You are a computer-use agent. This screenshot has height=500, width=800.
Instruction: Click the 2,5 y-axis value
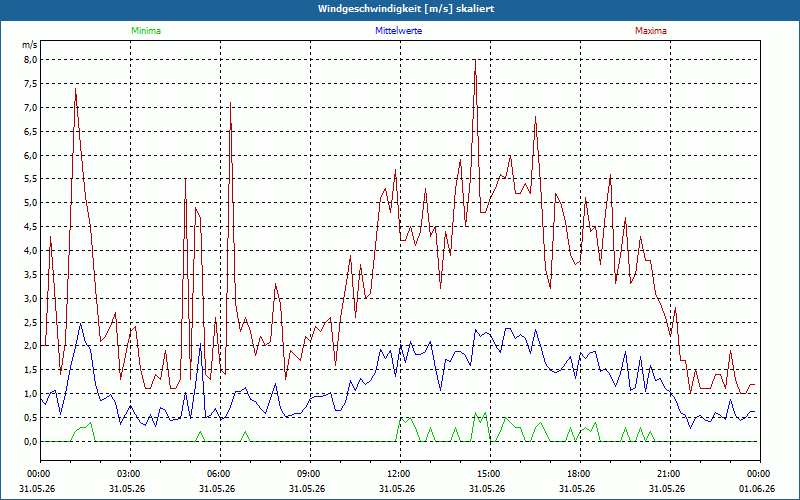coord(30,322)
